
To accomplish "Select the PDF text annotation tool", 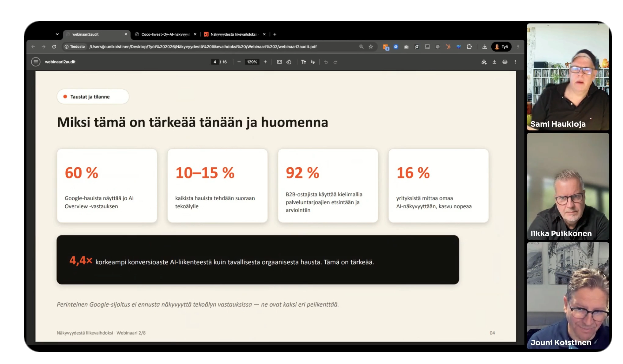I will (304, 62).
